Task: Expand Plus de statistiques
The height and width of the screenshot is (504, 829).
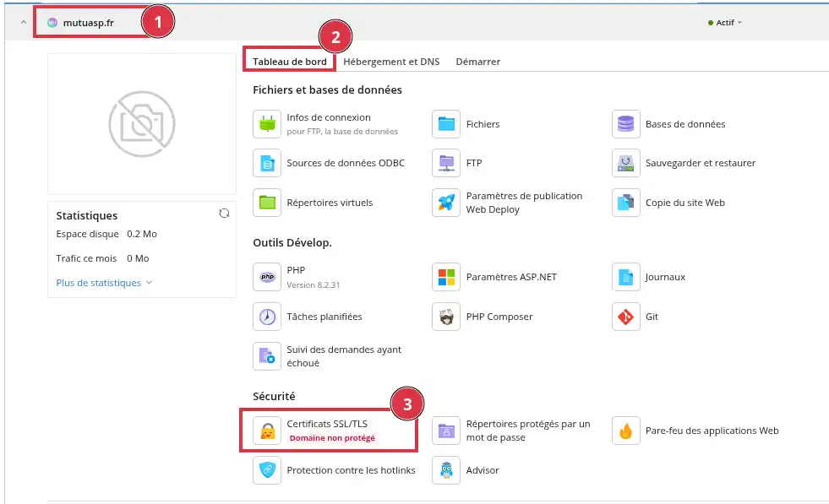Action: tap(104, 283)
